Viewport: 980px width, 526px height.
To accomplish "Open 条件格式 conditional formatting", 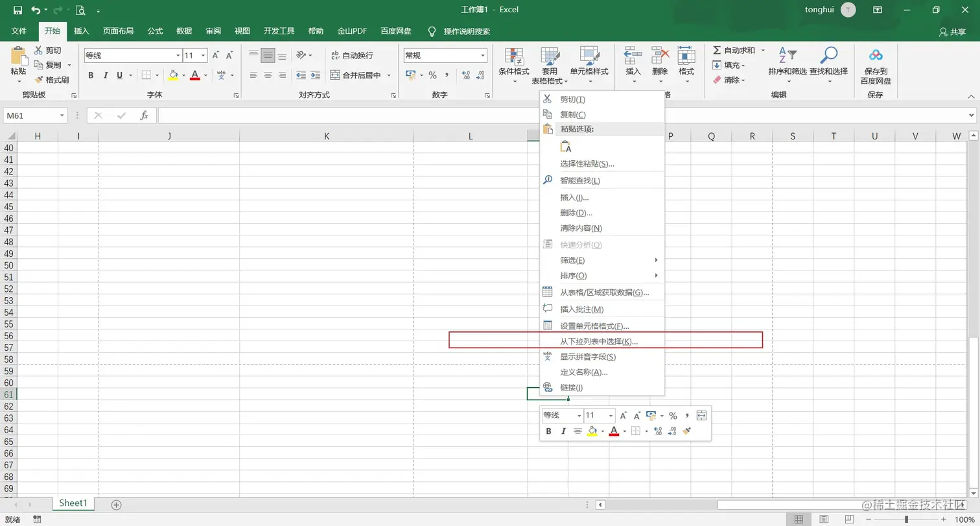I will pos(514,66).
